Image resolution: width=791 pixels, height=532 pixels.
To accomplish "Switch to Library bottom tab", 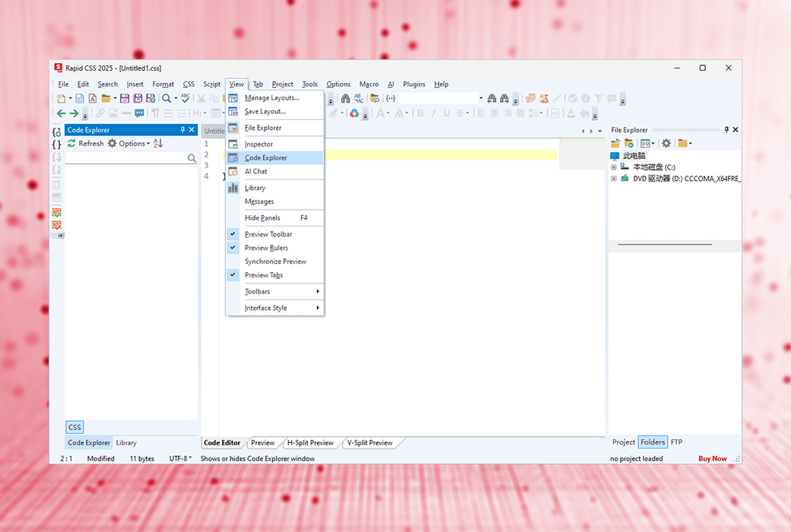I will pyautogui.click(x=126, y=443).
